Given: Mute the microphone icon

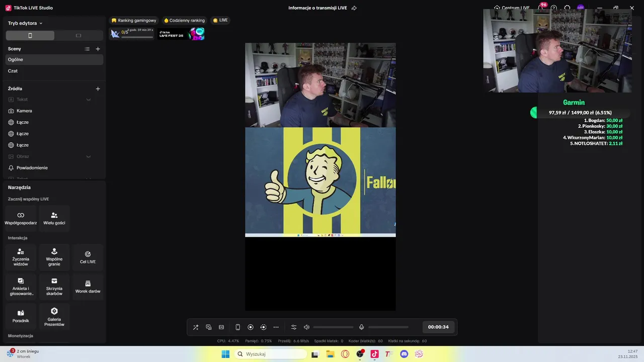Looking at the screenshot, I should click(361, 327).
